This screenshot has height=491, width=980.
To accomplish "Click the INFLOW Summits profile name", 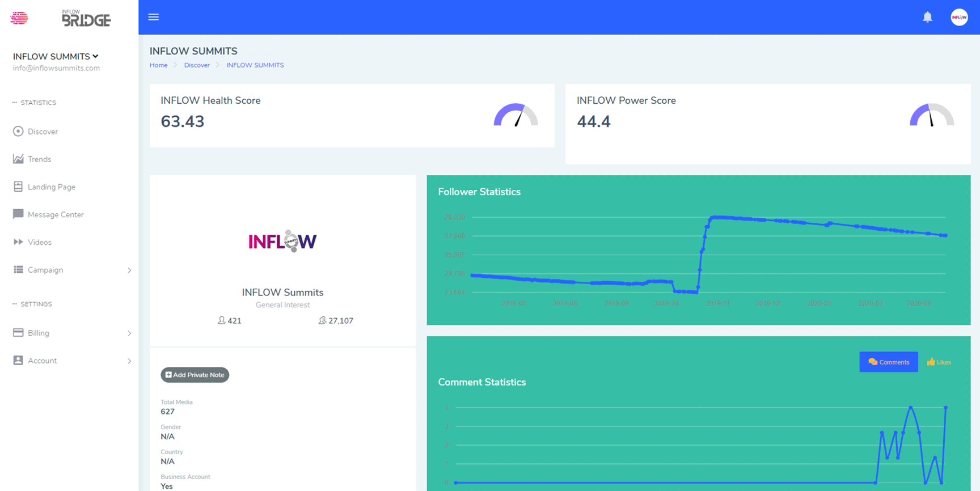I will point(282,293).
